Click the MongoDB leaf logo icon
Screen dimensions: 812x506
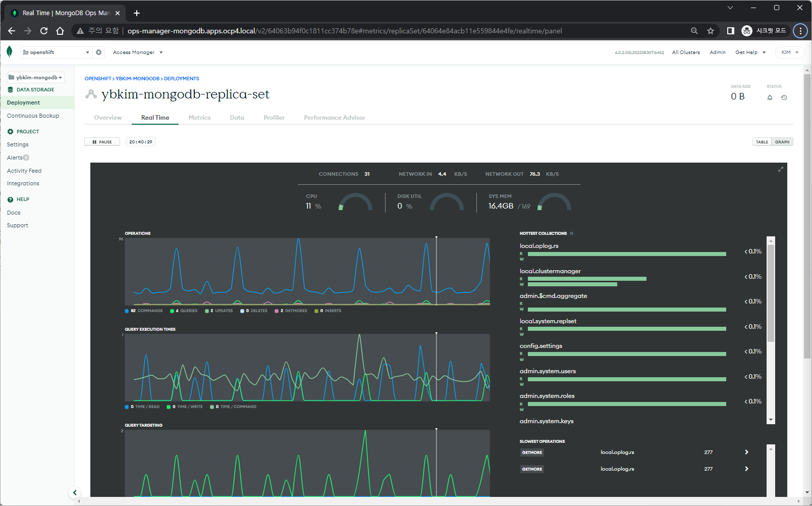click(x=9, y=52)
